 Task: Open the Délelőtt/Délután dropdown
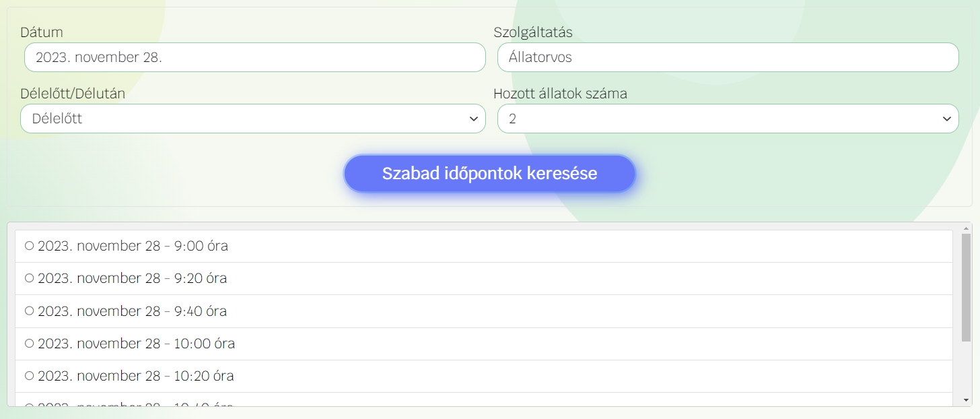tap(252, 119)
